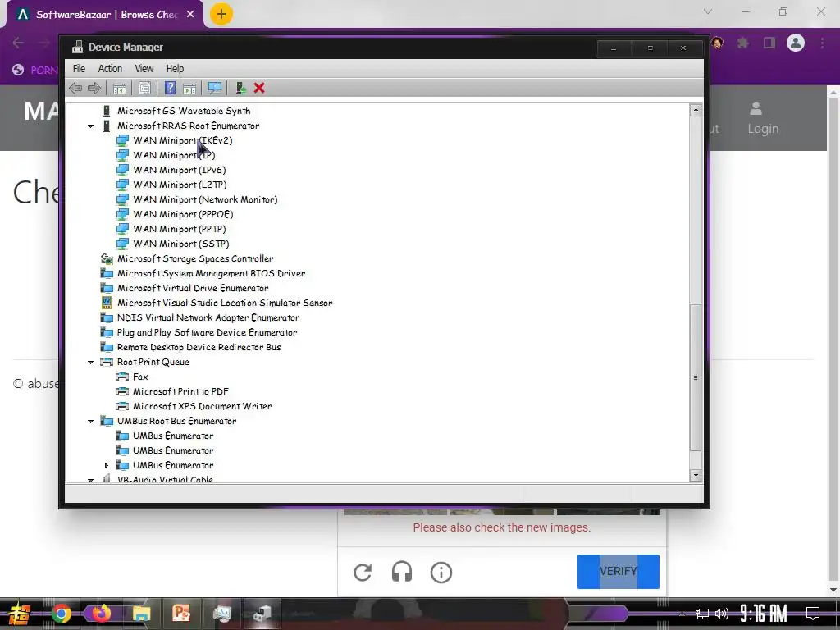This screenshot has width=840, height=630.
Task: Select NDIS Virtual Network Adapter Enumerator
Action: click(208, 317)
